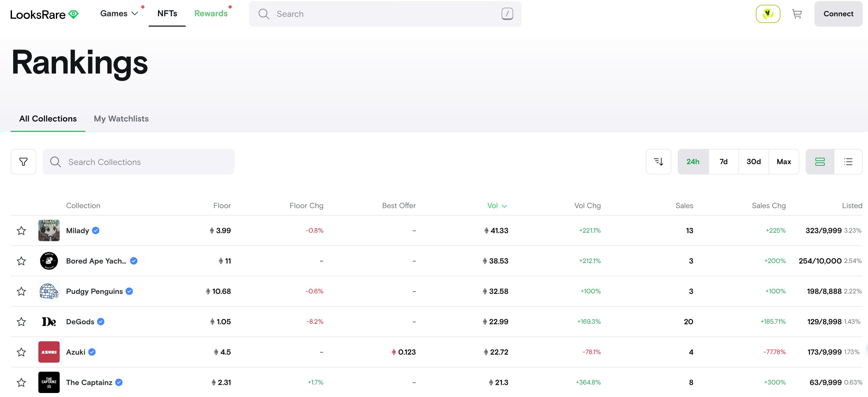The width and height of the screenshot is (868, 397).
Task: Switch to compact list view layout
Action: point(848,162)
